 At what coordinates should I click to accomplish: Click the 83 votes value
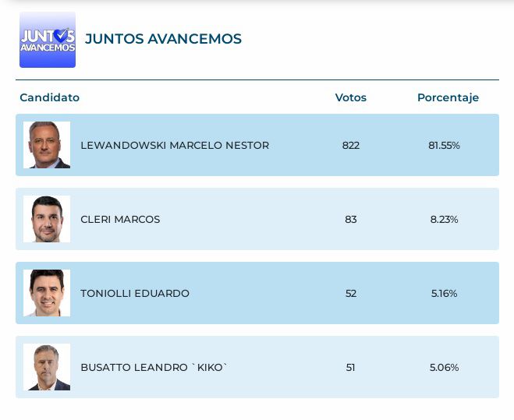pyautogui.click(x=351, y=219)
